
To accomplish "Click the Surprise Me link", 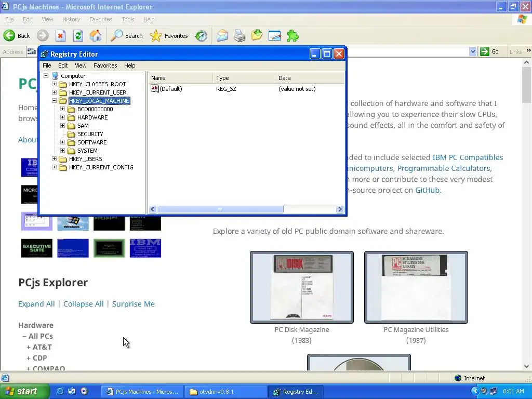I will point(134,303).
